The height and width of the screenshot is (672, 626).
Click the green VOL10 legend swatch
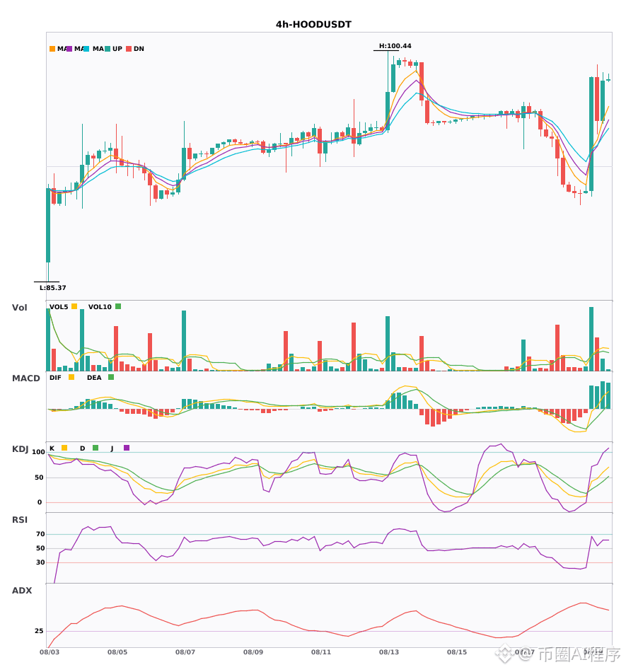click(x=118, y=306)
